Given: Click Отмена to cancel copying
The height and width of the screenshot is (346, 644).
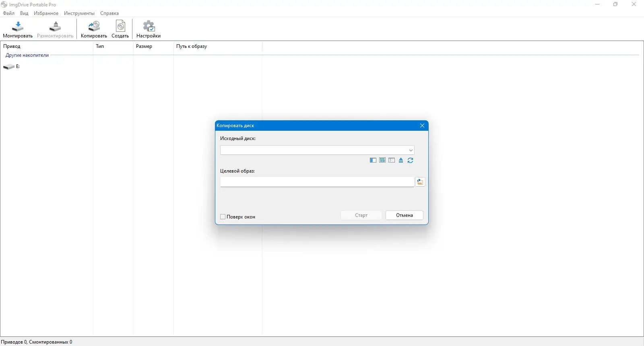Looking at the screenshot, I should [405, 215].
